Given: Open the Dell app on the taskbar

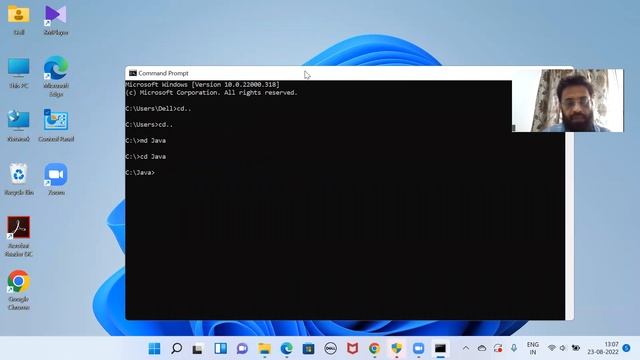Looking at the screenshot, I should point(330,349).
